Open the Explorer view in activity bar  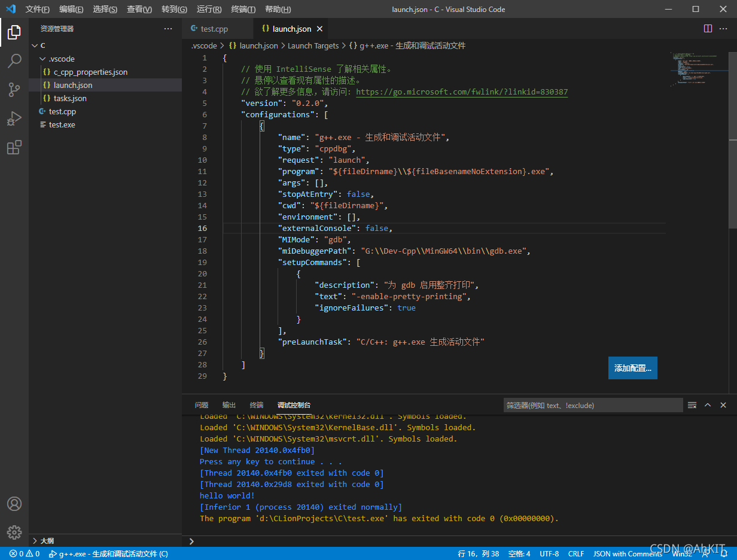tap(14, 32)
